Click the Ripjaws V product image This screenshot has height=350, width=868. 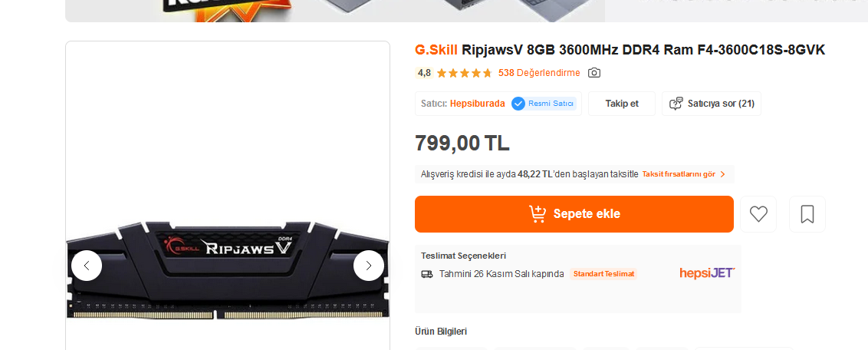(228, 270)
